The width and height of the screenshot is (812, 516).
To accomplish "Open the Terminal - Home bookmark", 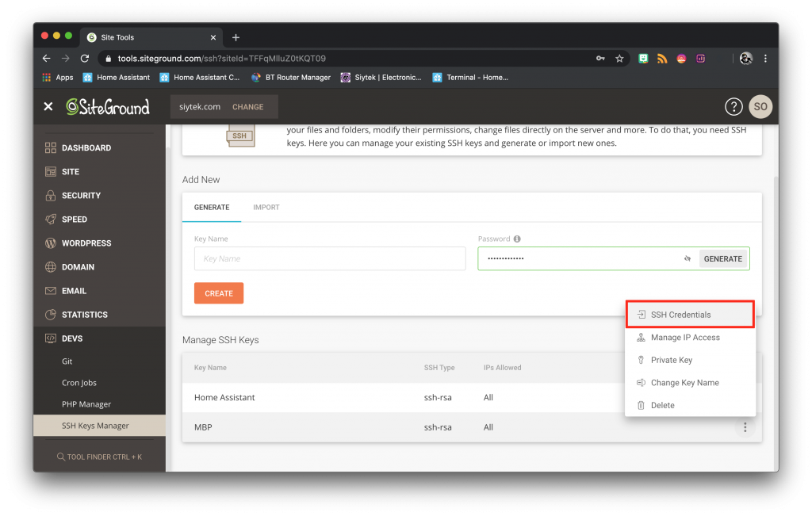I will click(x=470, y=78).
